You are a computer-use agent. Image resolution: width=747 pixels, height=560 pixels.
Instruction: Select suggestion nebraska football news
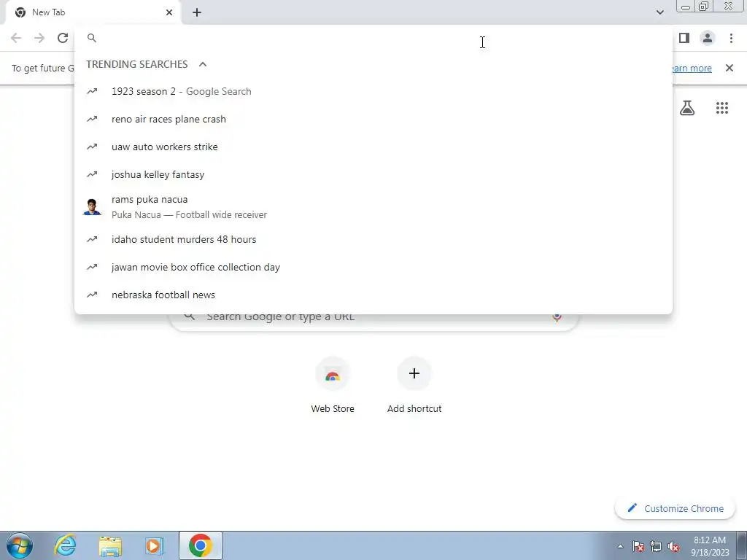point(373,295)
